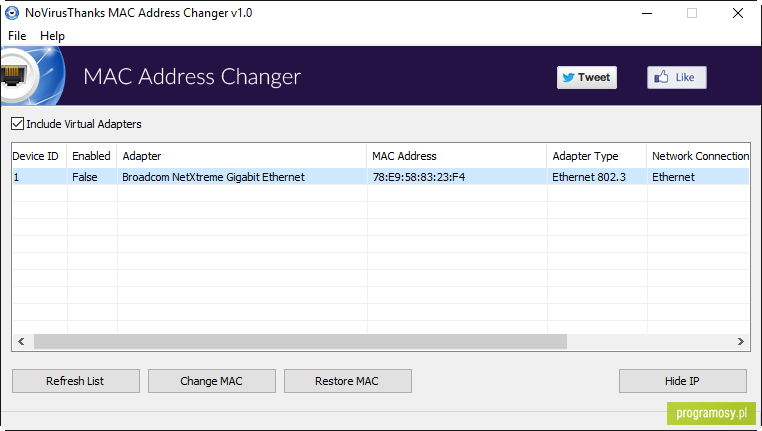Viewport: 762px width, 431px height.
Task: Click the NoVirusThanks title bar app icon
Action: (x=12, y=13)
